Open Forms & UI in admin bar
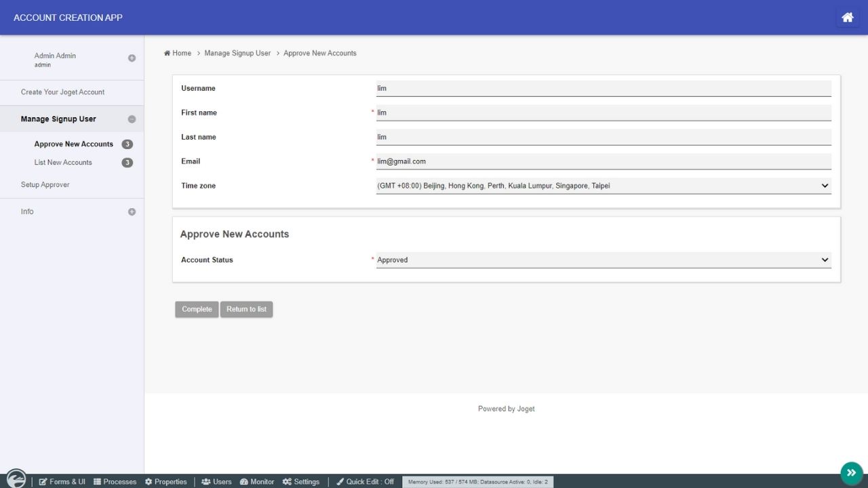868x488 pixels. coord(62,482)
